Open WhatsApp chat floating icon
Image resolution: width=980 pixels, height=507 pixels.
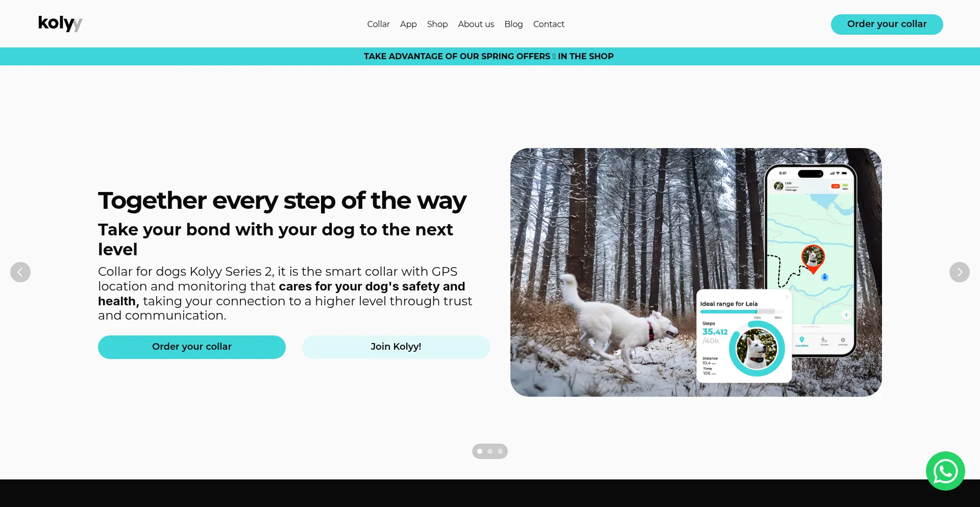point(945,471)
